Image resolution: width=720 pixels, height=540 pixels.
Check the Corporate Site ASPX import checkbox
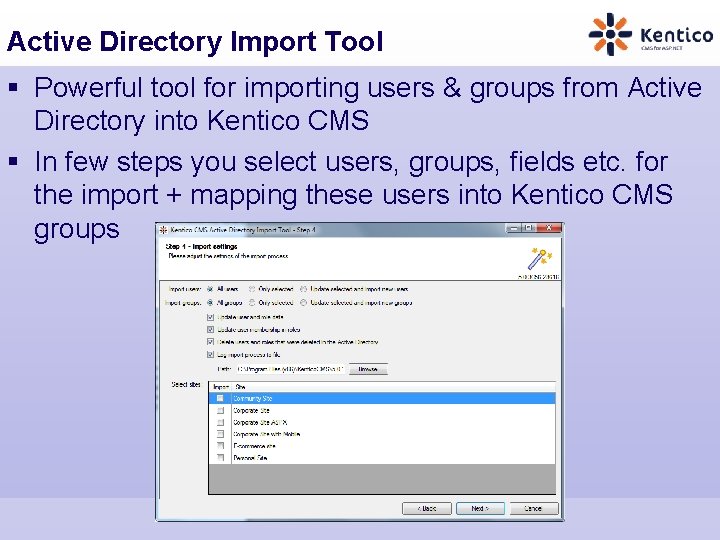point(220,422)
